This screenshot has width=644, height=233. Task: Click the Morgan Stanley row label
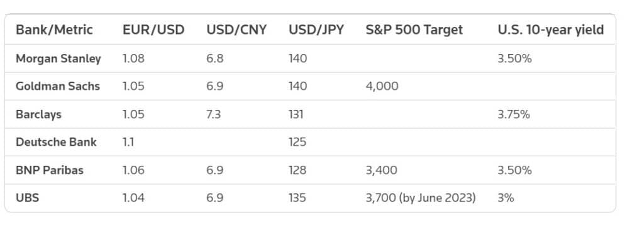[58, 58]
